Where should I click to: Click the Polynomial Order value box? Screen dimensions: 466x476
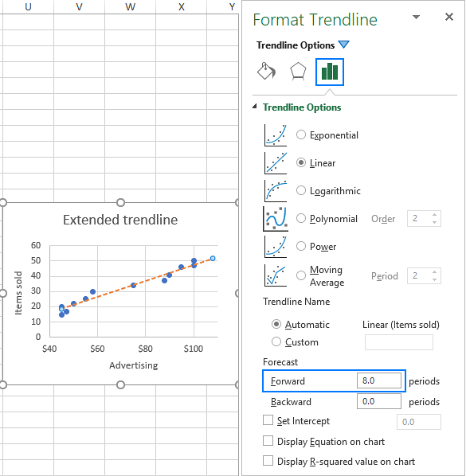[419, 219]
